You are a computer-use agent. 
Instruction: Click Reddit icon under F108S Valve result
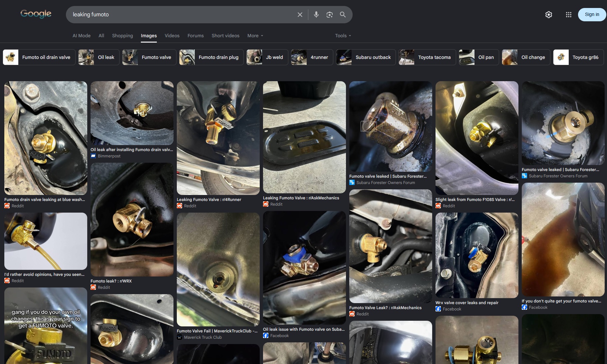click(x=438, y=206)
